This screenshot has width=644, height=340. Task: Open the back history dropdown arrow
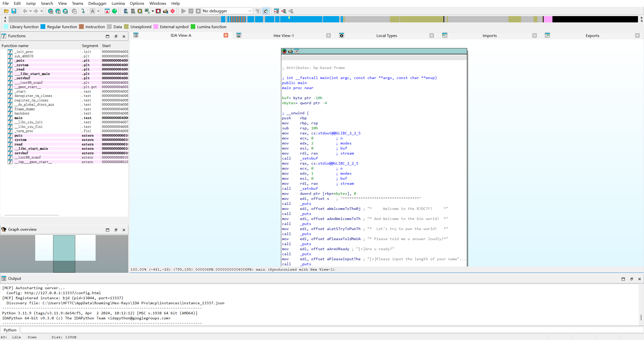[30, 11]
